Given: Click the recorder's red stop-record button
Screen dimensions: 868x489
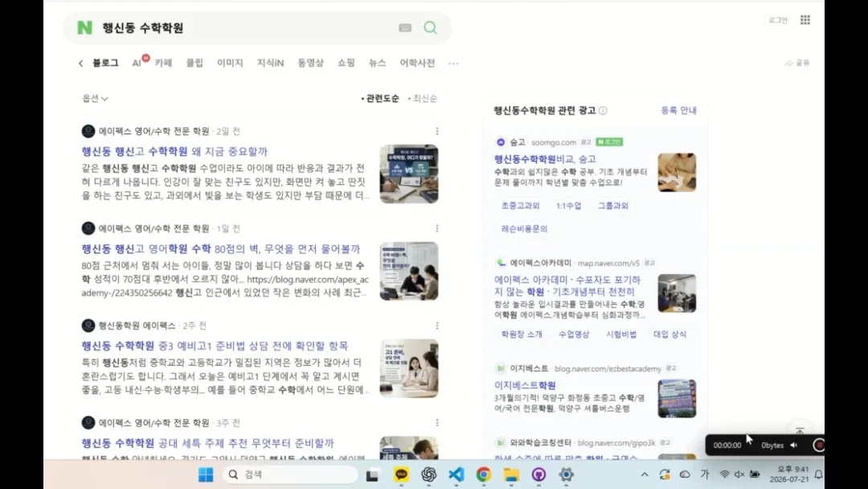Looking at the screenshot, I should (819, 446).
